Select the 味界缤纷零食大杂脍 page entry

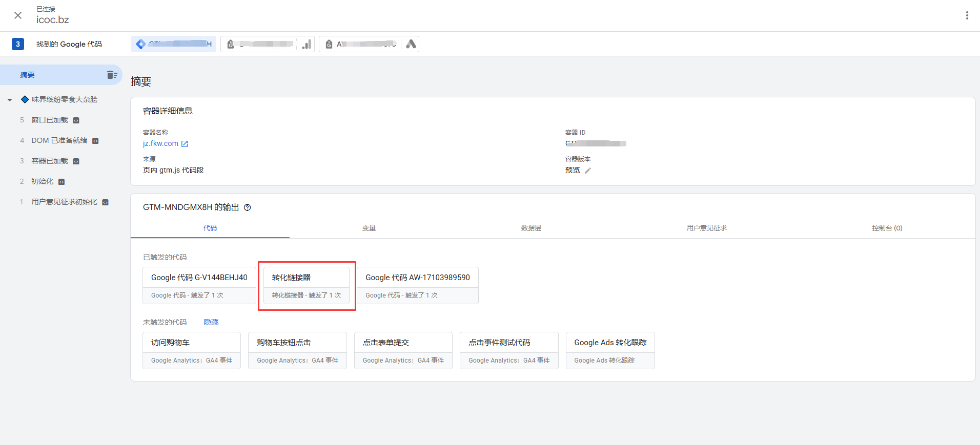(65, 99)
